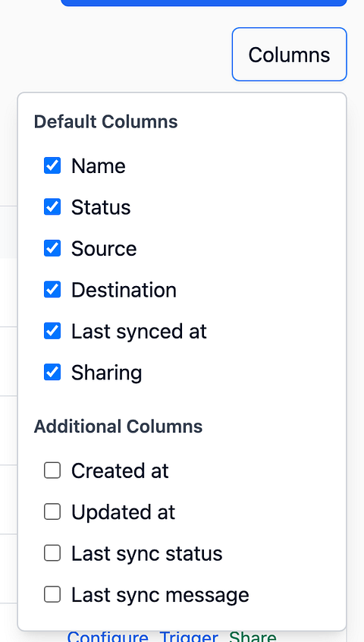This screenshot has height=642, width=364.
Task: Open the Columns dropdown button
Action: click(x=289, y=55)
